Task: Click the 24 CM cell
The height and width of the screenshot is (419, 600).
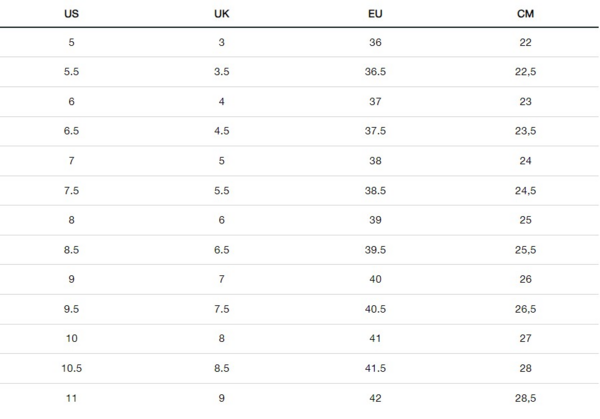Action: click(525, 161)
